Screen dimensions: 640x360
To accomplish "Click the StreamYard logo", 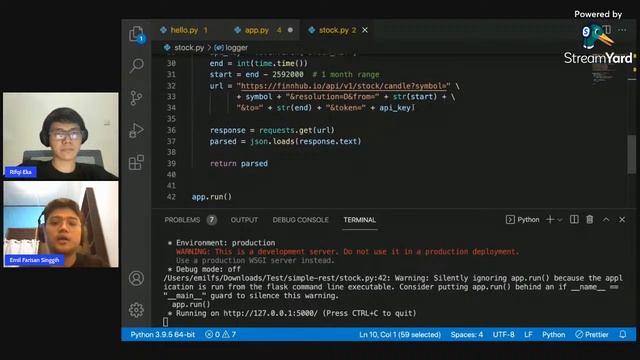I will pos(598,44).
